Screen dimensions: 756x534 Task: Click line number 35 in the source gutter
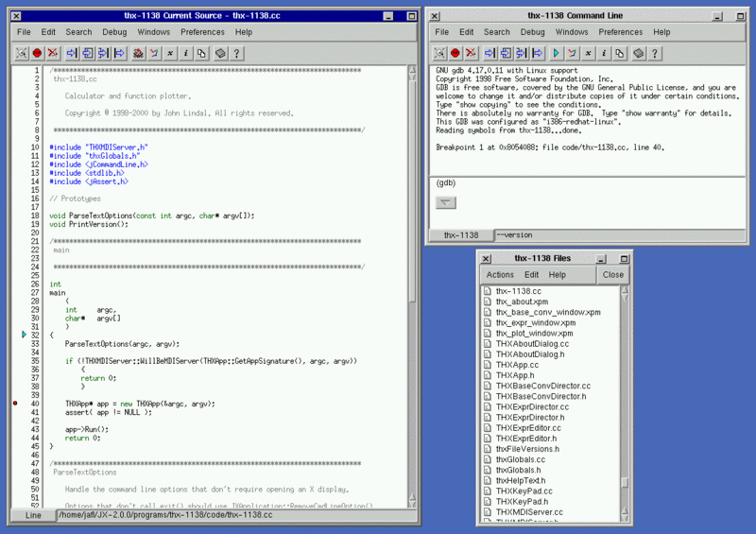click(35, 361)
